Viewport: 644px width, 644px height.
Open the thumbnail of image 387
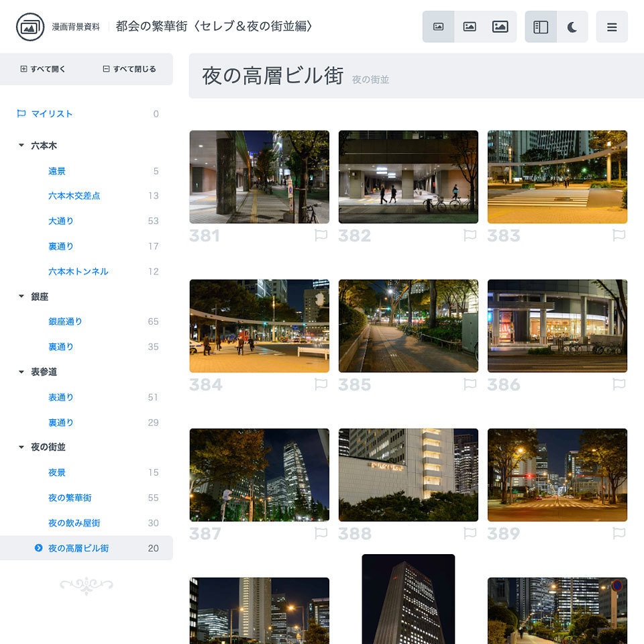point(259,475)
